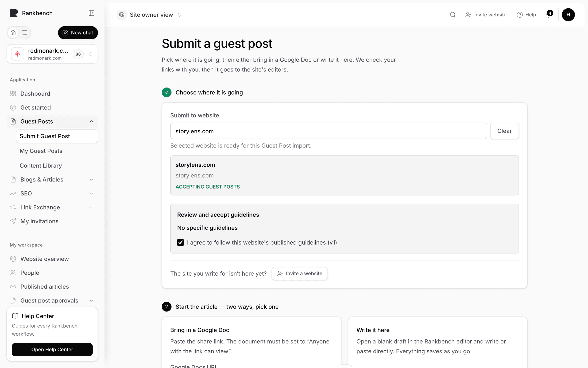
Task: Collapse the Guest Posts section
Action: (x=91, y=122)
